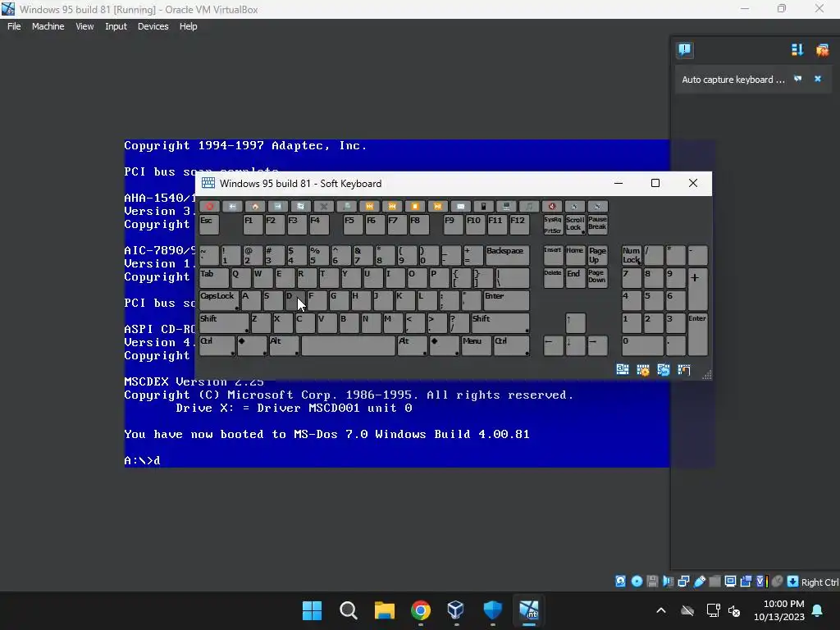
Task: Toggle the right Shift key on the soft keyboard
Action: [500, 323]
